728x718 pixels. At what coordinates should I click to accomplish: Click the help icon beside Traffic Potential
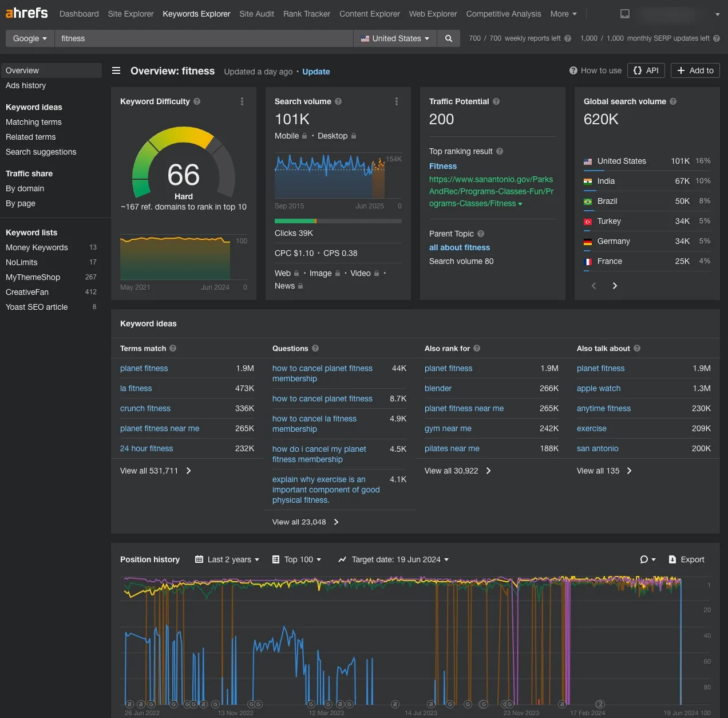pyautogui.click(x=496, y=101)
